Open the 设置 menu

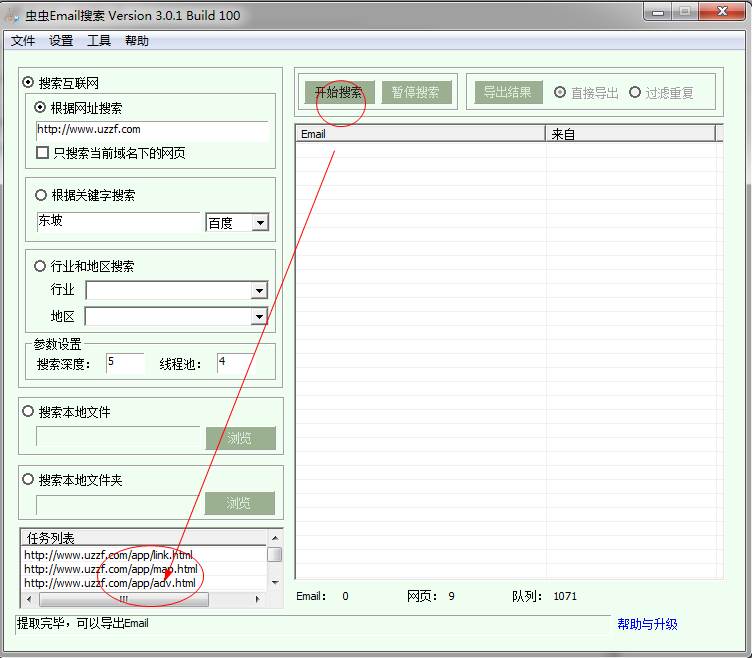tap(61, 41)
